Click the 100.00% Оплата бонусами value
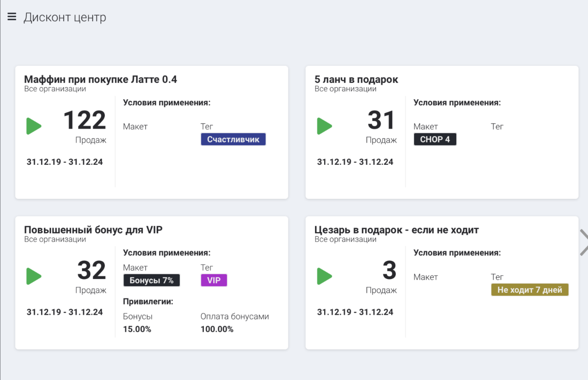 [x=217, y=329]
